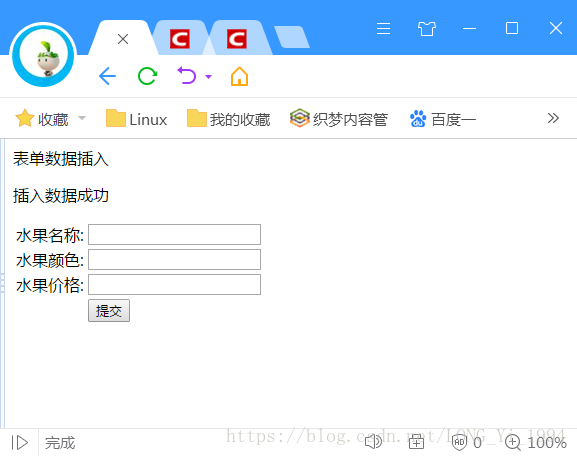The image size is (577, 456).
Task: Expand the purple undo dropdown arrow
Action: 208,77
